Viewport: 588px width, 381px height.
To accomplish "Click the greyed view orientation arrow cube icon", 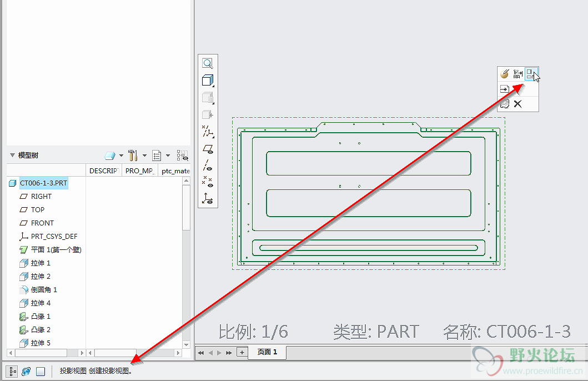I will pos(208,114).
